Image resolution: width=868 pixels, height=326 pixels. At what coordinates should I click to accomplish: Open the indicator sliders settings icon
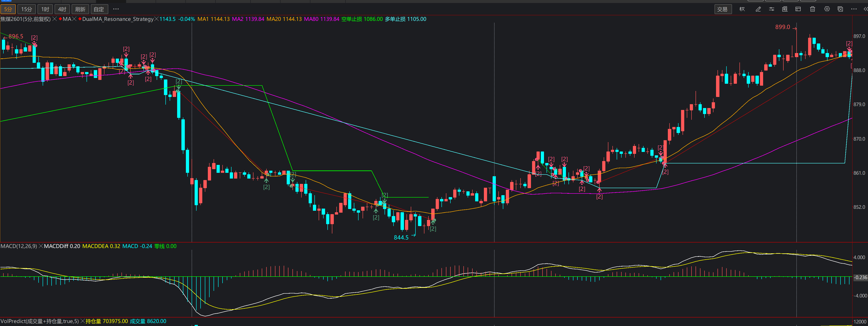click(772, 9)
